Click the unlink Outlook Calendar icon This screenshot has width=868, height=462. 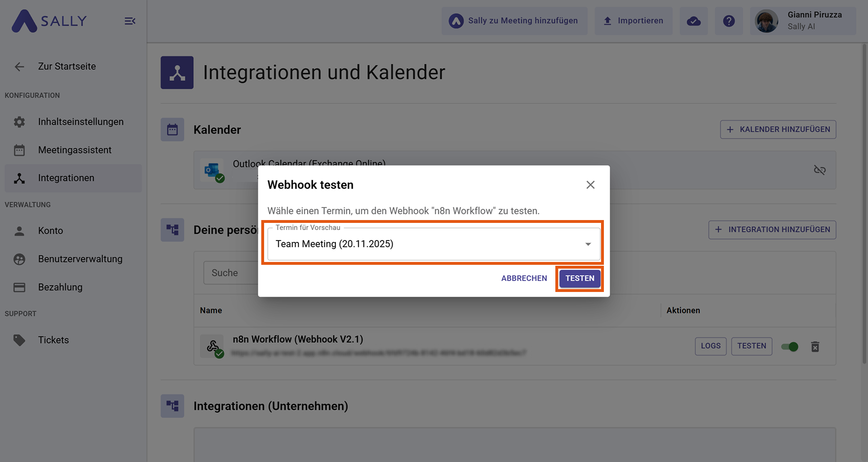pyautogui.click(x=819, y=170)
